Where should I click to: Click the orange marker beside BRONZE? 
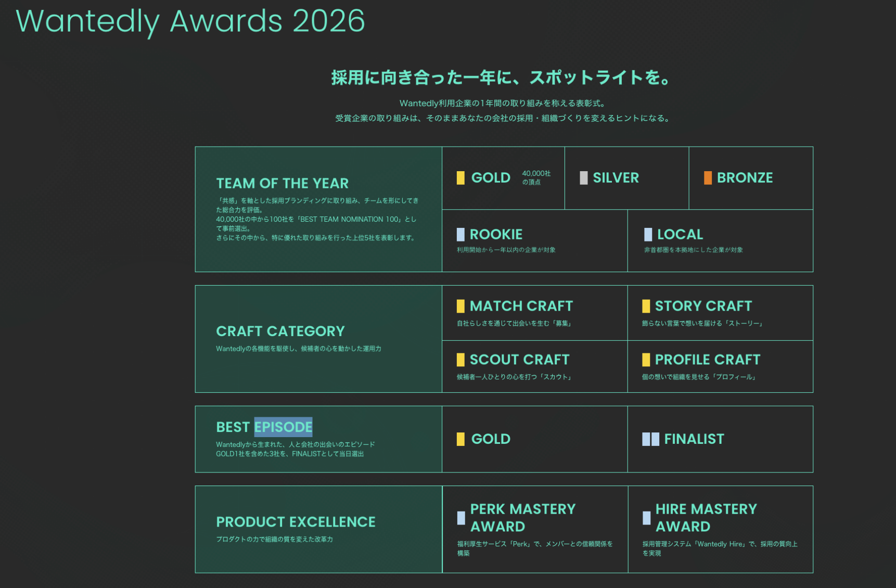708,178
